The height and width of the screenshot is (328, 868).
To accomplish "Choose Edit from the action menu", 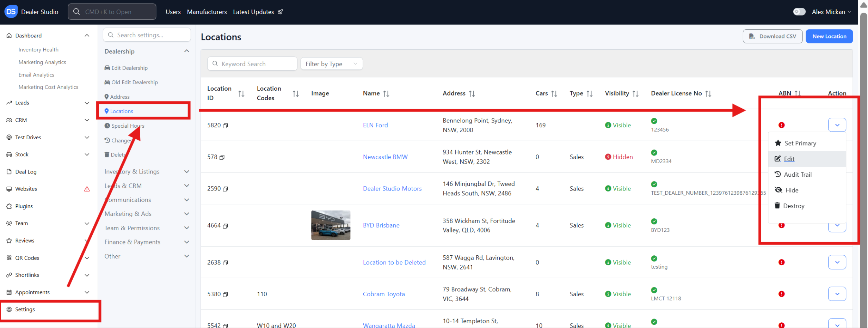I will coord(789,159).
